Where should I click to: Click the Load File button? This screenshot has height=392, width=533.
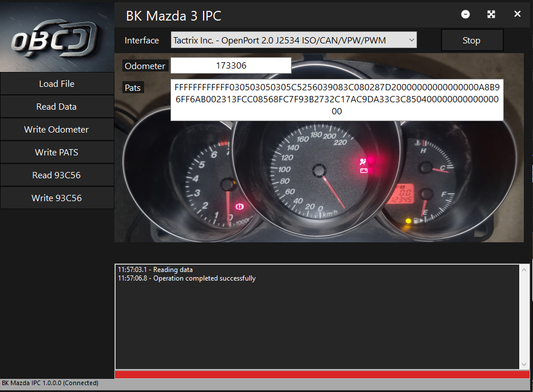coord(57,83)
